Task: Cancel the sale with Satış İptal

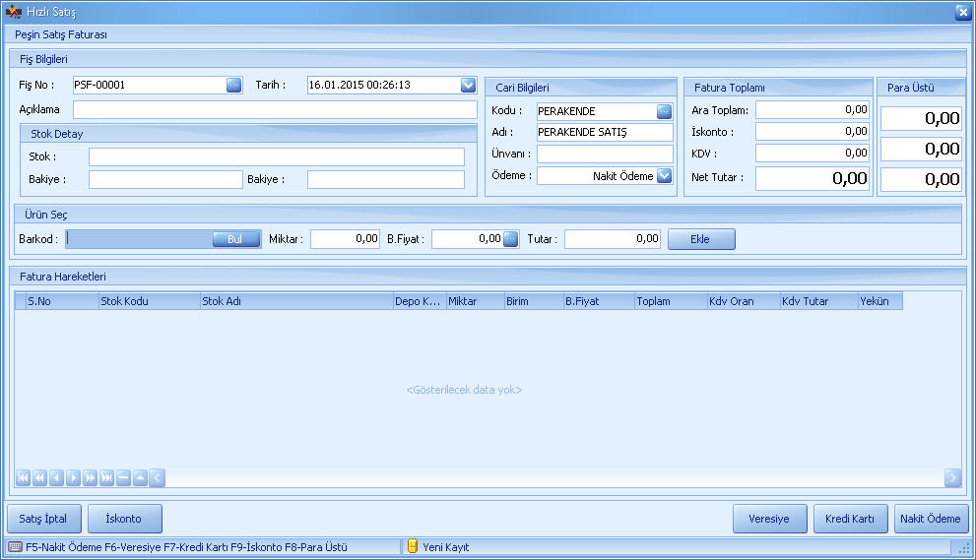Action: pyautogui.click(x=43, y=519)
